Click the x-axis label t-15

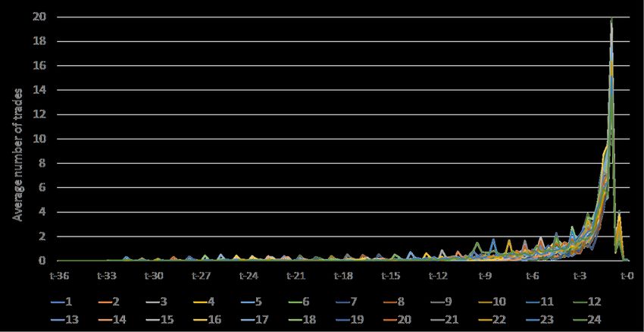point(391,276)
